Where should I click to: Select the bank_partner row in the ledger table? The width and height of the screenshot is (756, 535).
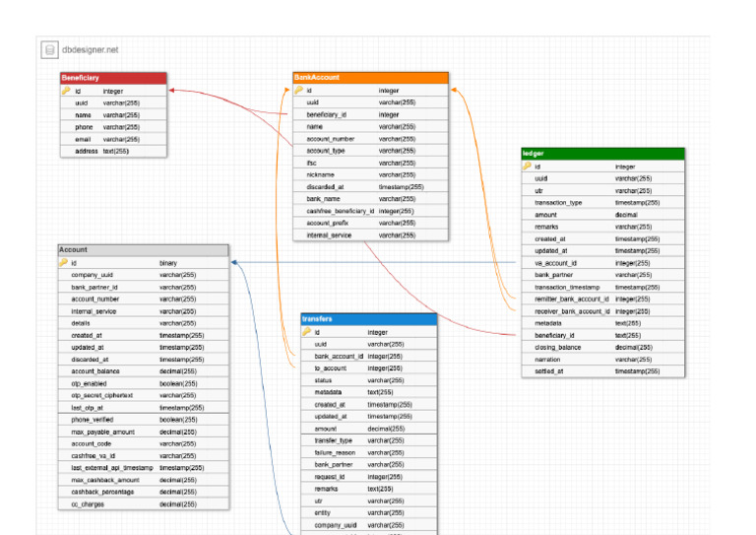(x=602, y=275)
